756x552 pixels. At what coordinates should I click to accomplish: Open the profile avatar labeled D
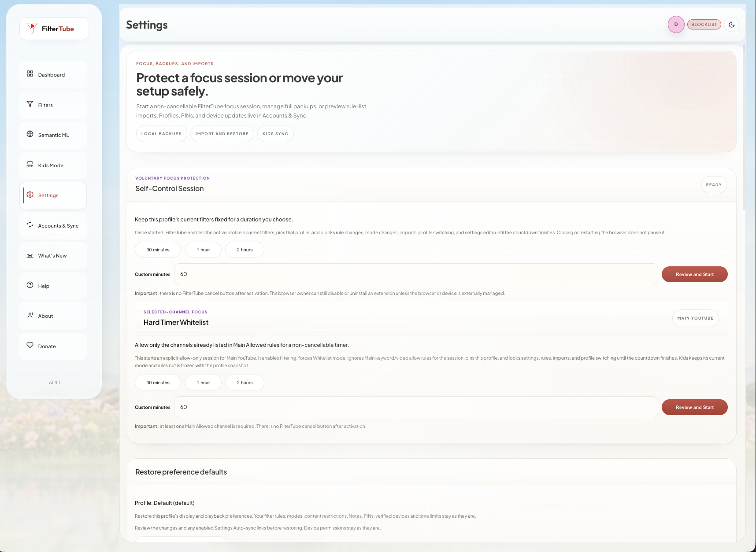point(676,25)
